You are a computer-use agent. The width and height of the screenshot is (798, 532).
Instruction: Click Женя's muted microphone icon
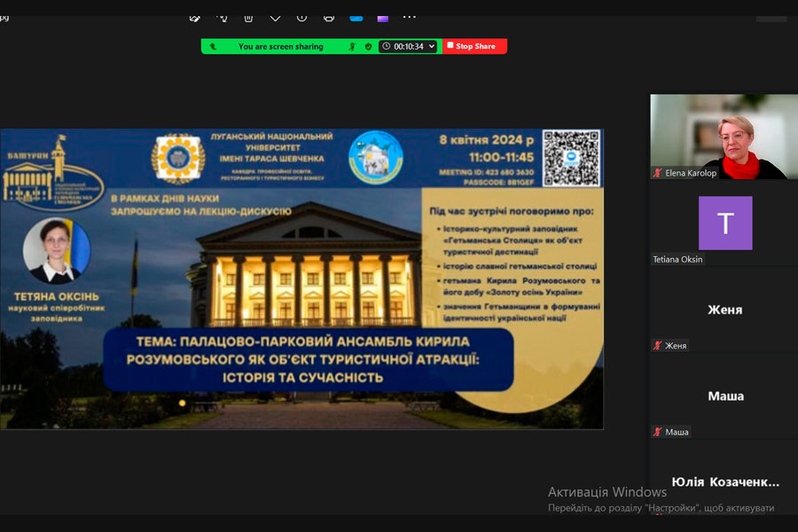(x=658, y=346)
